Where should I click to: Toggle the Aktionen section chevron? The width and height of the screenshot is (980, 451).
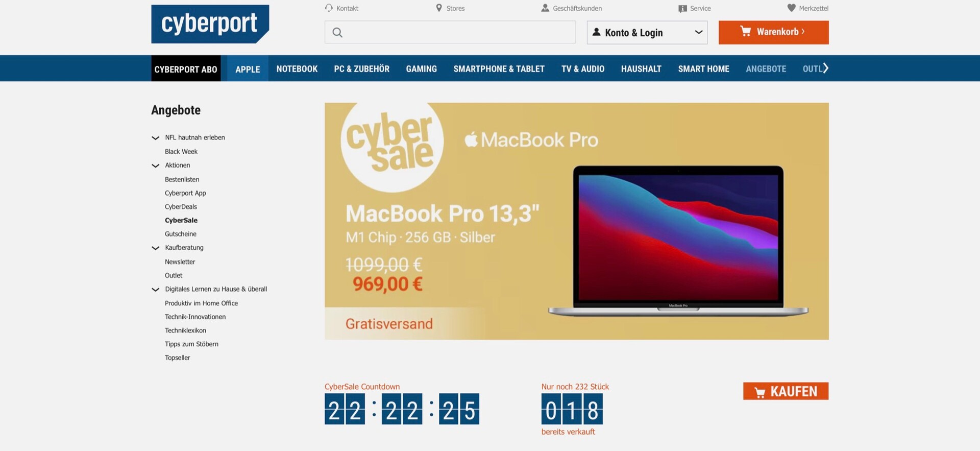[x=156, y=165]
